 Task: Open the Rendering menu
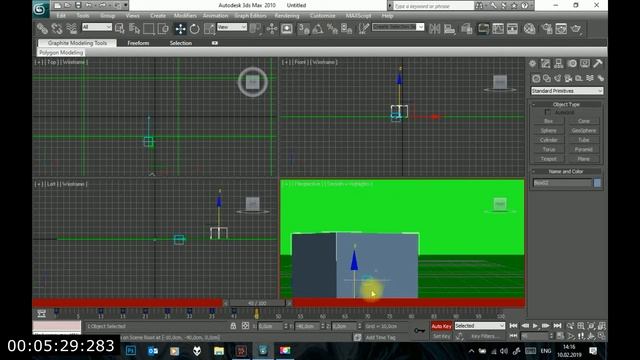pyautogui.click(x=287, y=16)
